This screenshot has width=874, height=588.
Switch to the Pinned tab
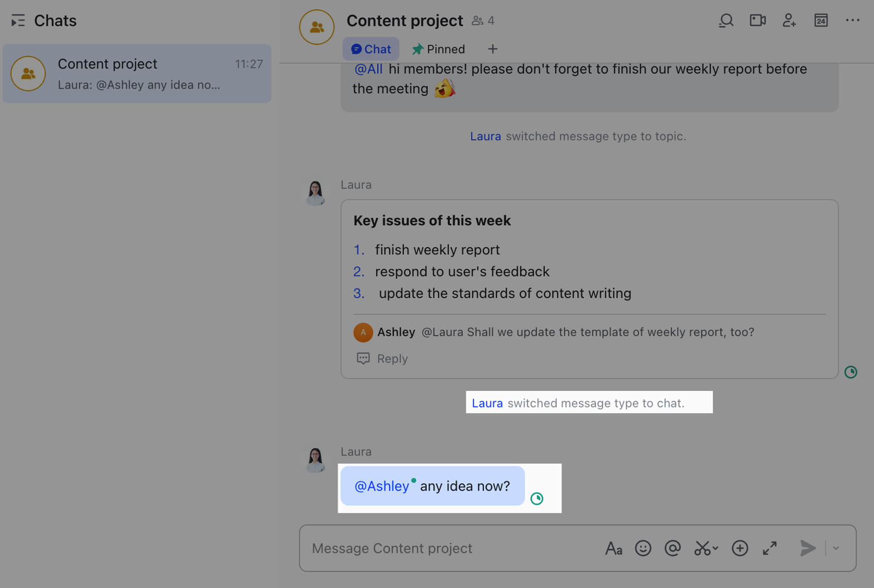pos(439,49)
